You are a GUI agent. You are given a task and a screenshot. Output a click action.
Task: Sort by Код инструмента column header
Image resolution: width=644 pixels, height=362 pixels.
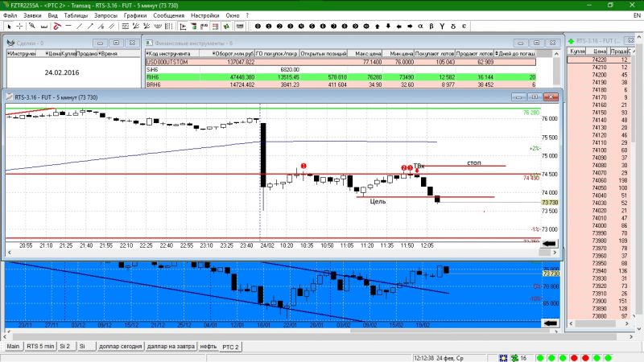pyautogui.click(x=172, y=54)
